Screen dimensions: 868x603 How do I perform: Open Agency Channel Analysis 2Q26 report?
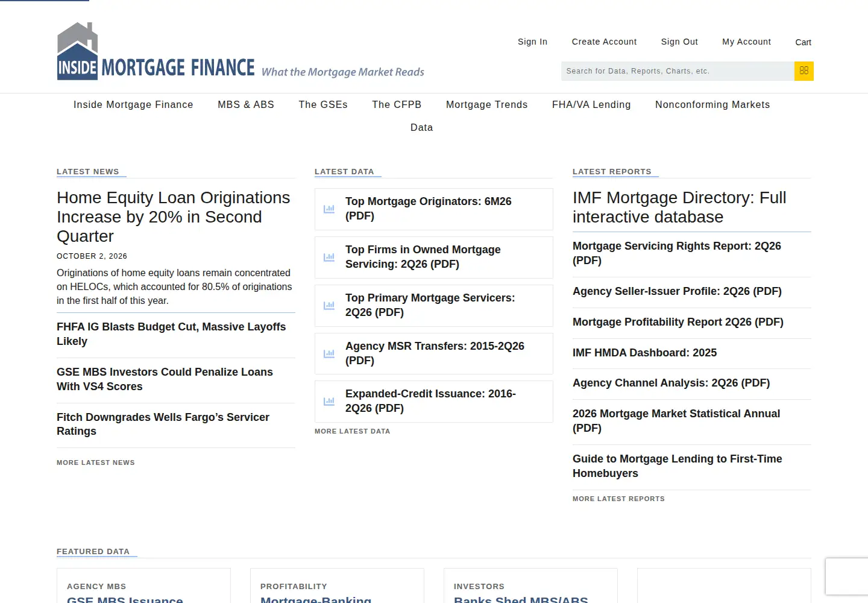pyautogui.click(x=671, y=383)
